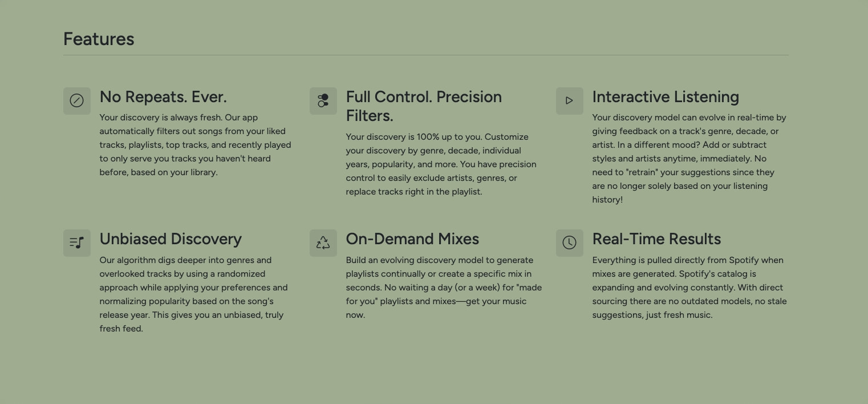Screen dimensions: 868x404
Task: Click the No Repeats slashed-circle icon
Action: pyautogui.click(x=76, y=101)
